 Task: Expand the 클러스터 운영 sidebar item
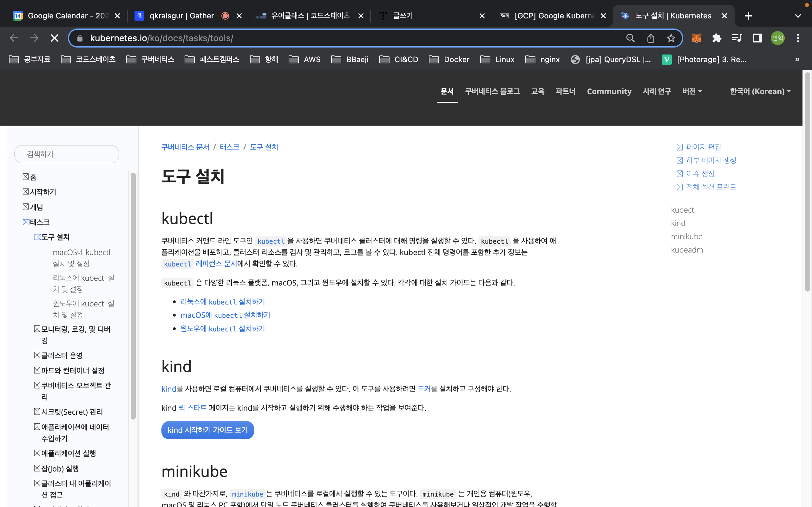click(x=62, y=356)
